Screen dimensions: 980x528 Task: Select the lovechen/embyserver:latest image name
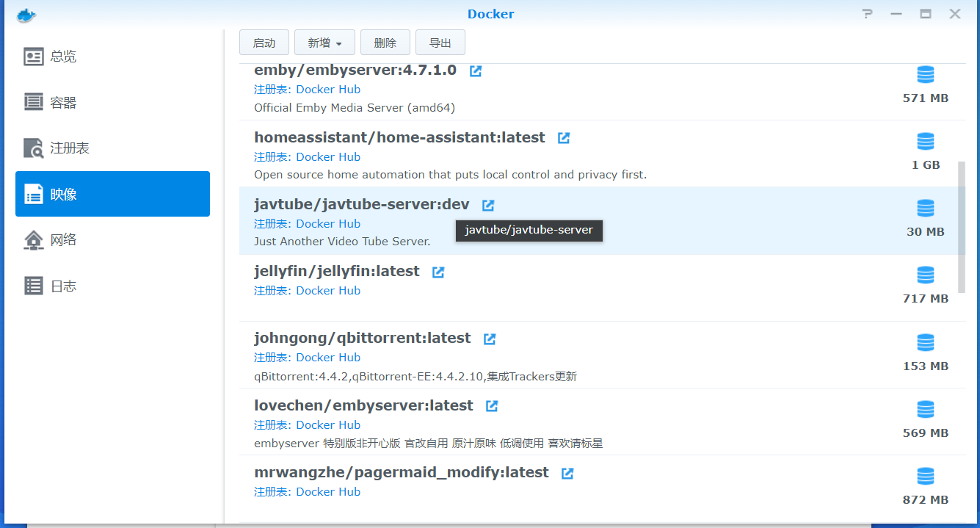tap(363, 405)
